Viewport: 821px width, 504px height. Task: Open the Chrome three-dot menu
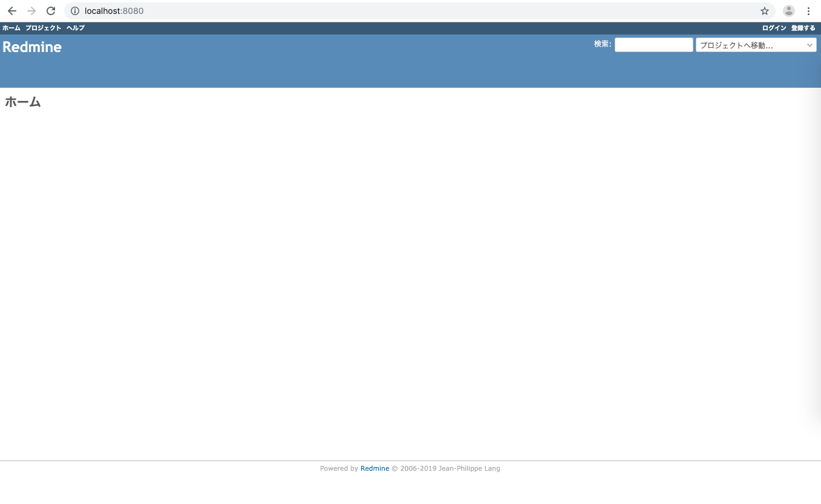[808, 11]
